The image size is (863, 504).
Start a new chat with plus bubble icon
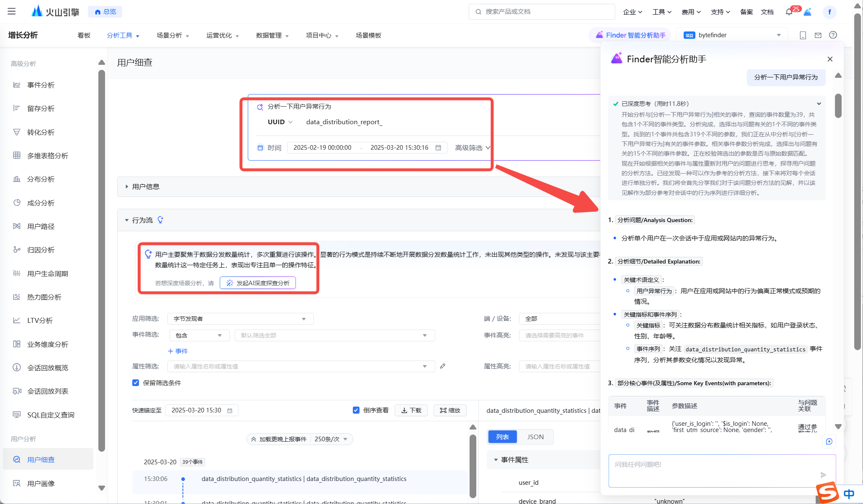click(x=829, y=441)
